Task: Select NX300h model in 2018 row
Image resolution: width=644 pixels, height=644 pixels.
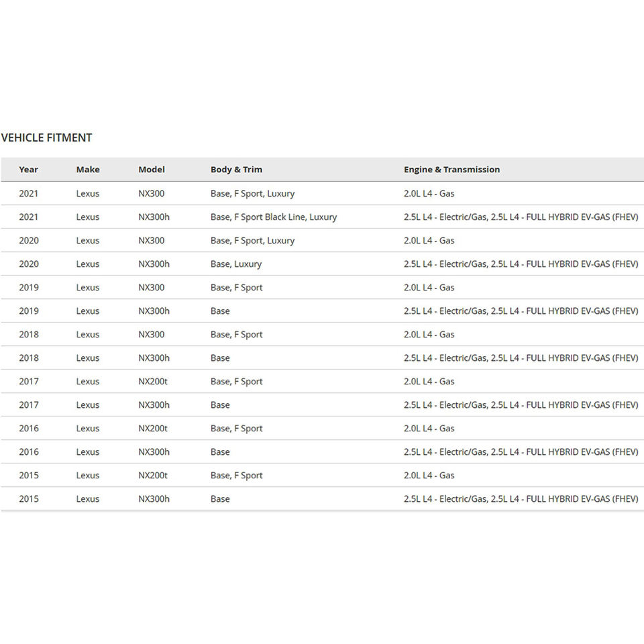Action: coord(154,358)
